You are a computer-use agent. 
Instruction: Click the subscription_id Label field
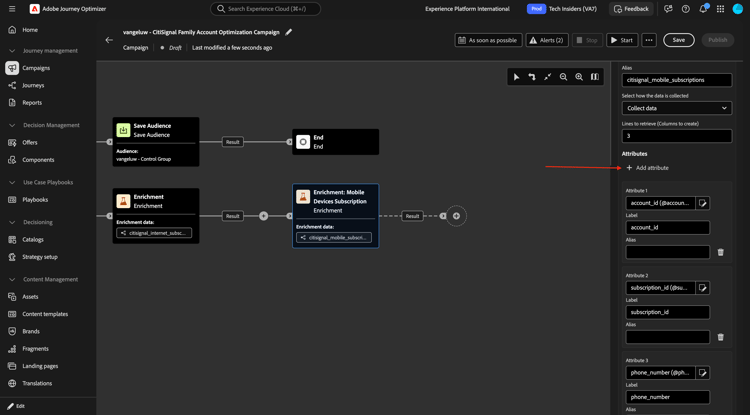[x=668, y=312]
